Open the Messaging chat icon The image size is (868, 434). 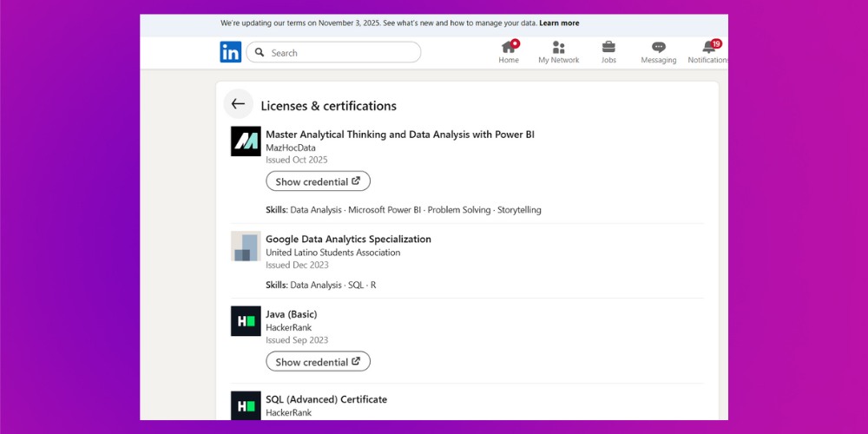[x=658, y=47]
